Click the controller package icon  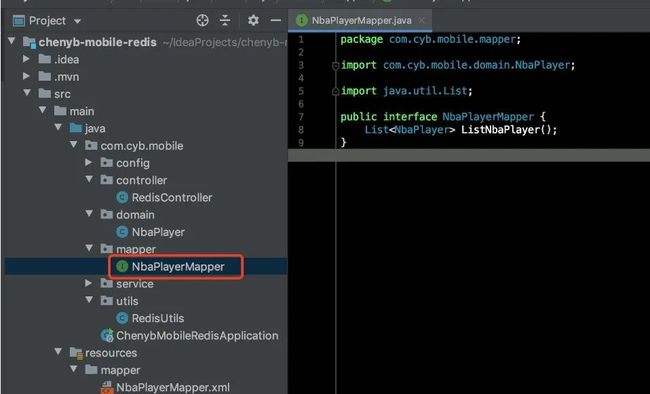point(107,180)
